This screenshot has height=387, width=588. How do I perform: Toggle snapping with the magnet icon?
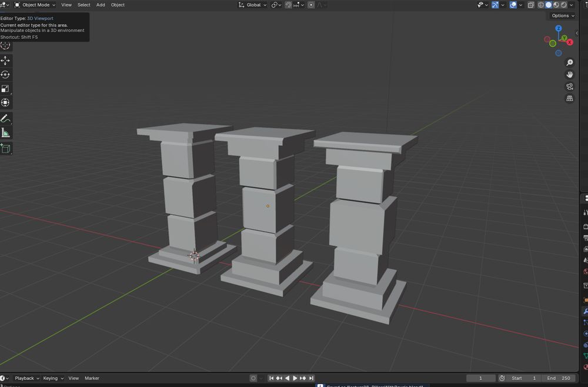pyautogui.click(x=288, y=5)
